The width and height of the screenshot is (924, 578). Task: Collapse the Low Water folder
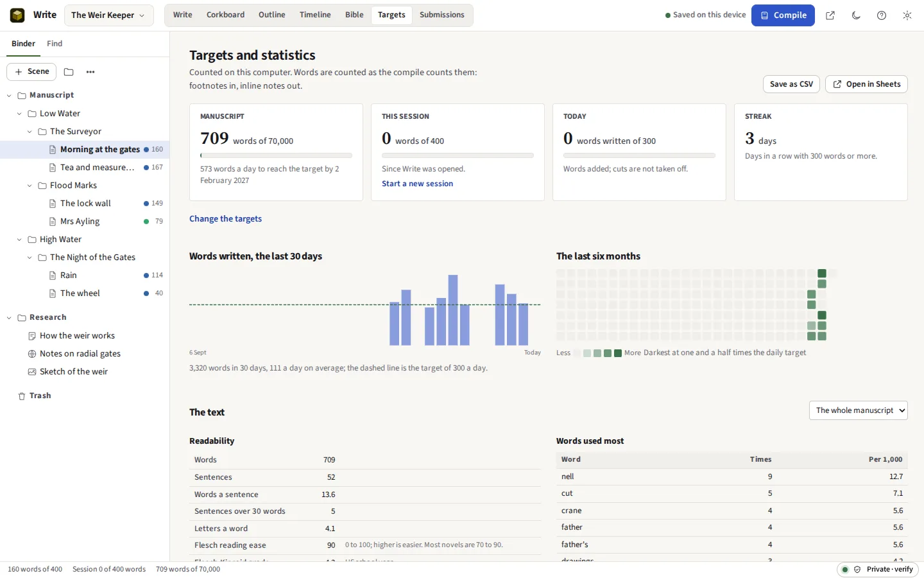click(19, 114)
